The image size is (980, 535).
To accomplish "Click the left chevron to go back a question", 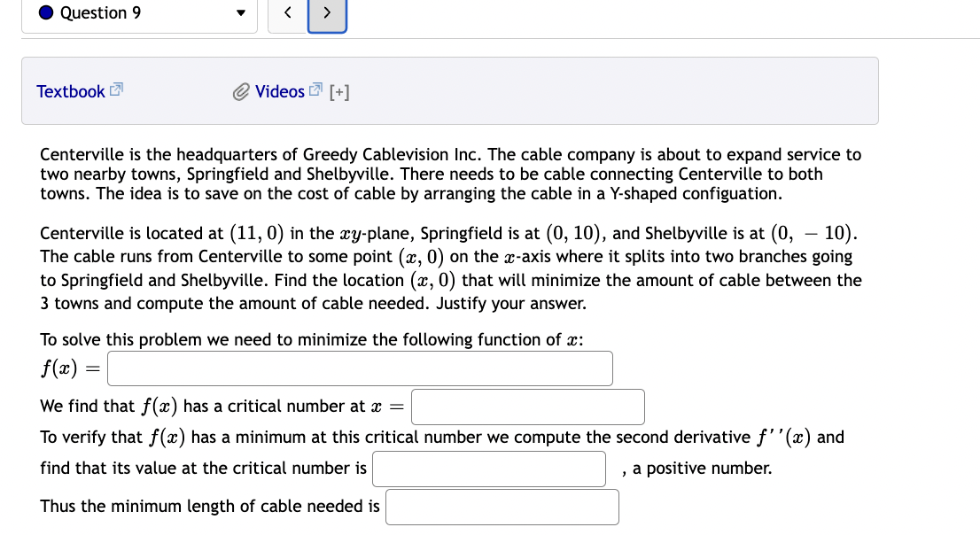I will tap(286, 14).
